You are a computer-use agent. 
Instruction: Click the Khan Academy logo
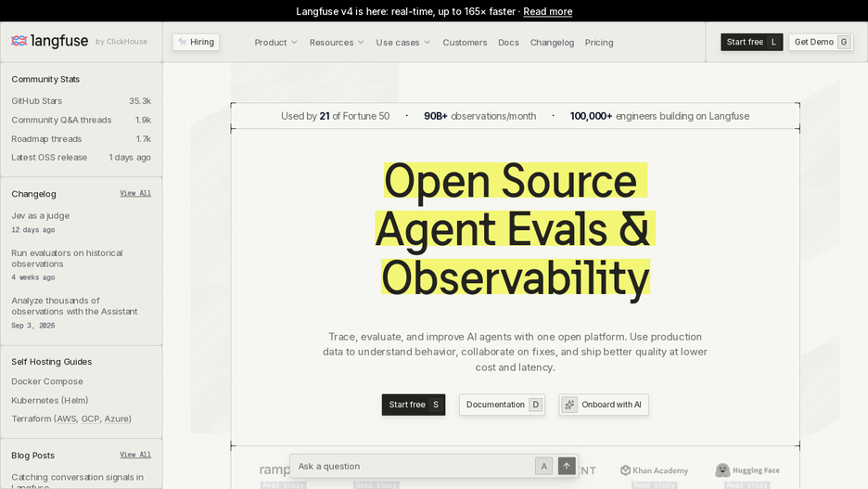(655, 470)
